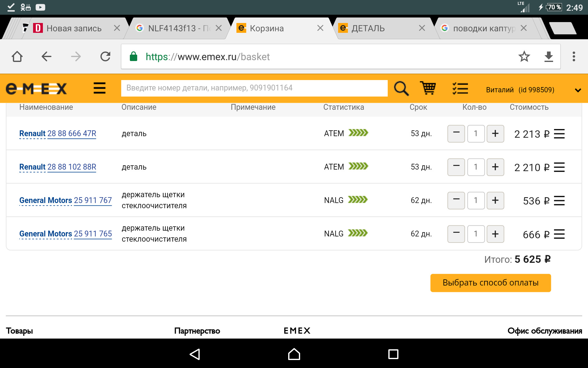Increase quantity of Renault 28 88 666 47R
This screenshot has width=588, height=368.
click(x=495, y=134)
